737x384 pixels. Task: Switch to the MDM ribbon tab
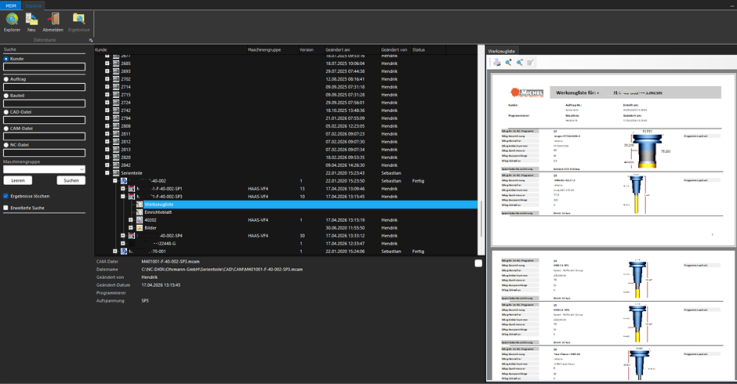pyautogui.click(x=11, y=6)
